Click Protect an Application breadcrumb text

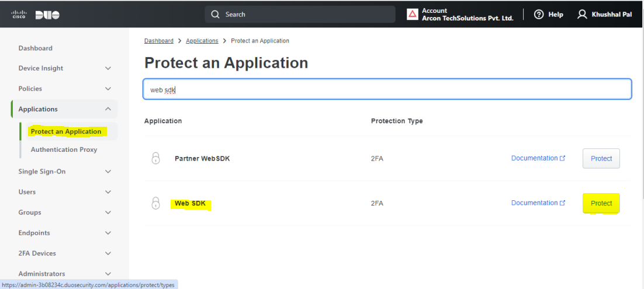[260, 41]
